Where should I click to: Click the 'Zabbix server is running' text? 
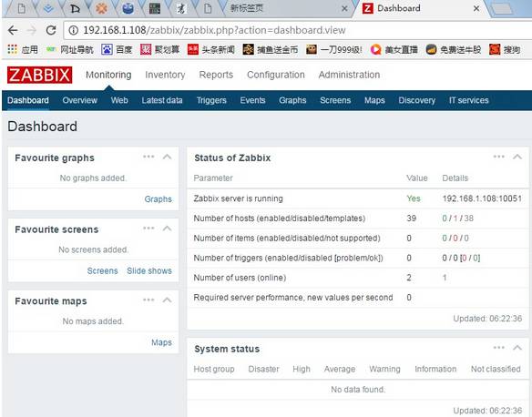[x=238, y=198]
